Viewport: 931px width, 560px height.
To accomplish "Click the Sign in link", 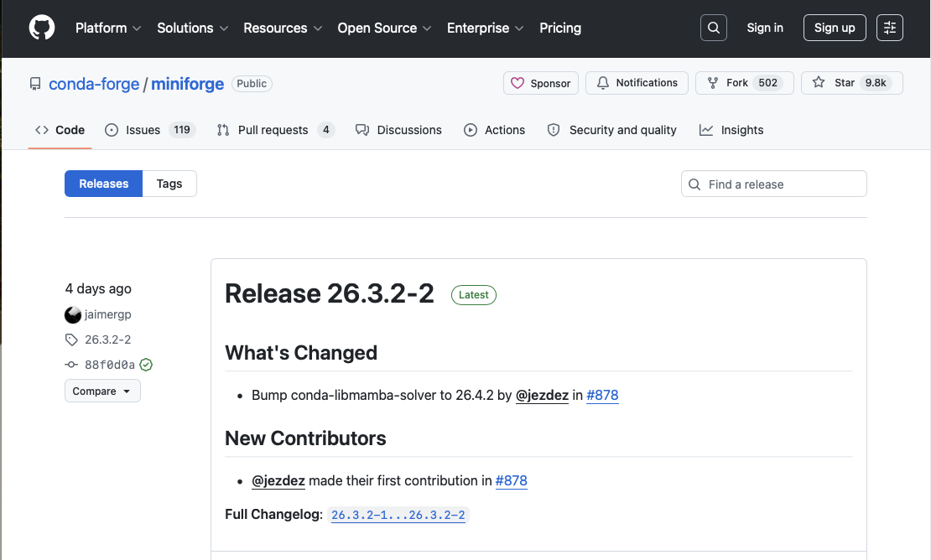I will pos(765,28).
